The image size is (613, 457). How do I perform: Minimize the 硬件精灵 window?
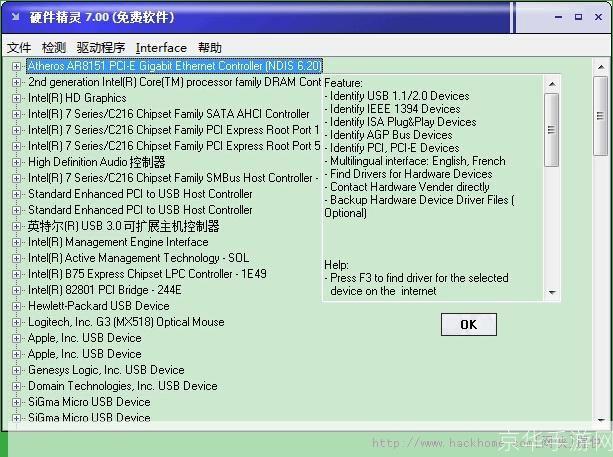(x=559, y=17)
